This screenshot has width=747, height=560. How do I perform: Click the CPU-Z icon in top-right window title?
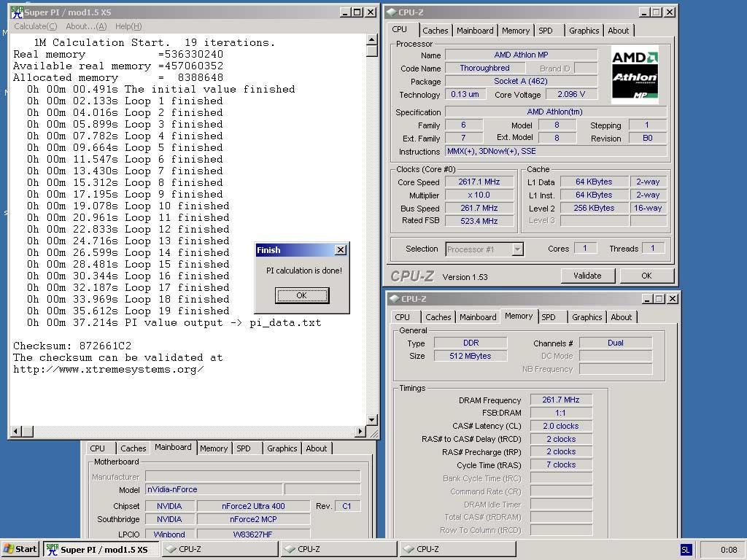[391, 12]
